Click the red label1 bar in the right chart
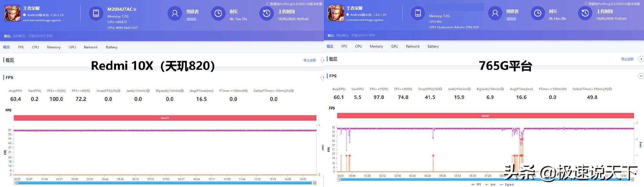 pyautogui.click(x=485, y=116)
